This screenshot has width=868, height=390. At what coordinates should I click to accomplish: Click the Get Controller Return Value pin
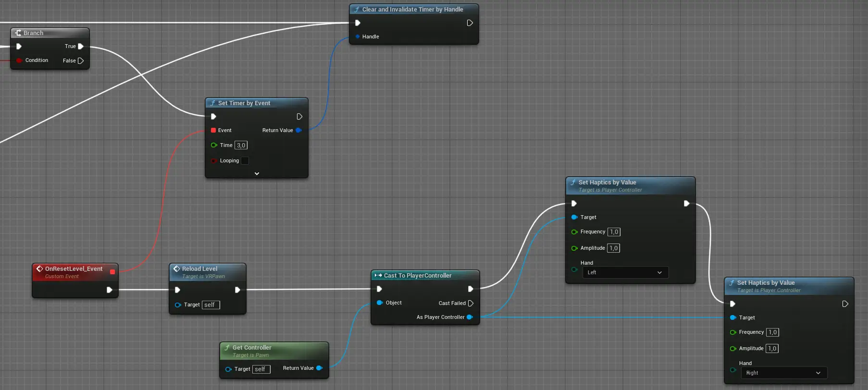pos(319,368)
